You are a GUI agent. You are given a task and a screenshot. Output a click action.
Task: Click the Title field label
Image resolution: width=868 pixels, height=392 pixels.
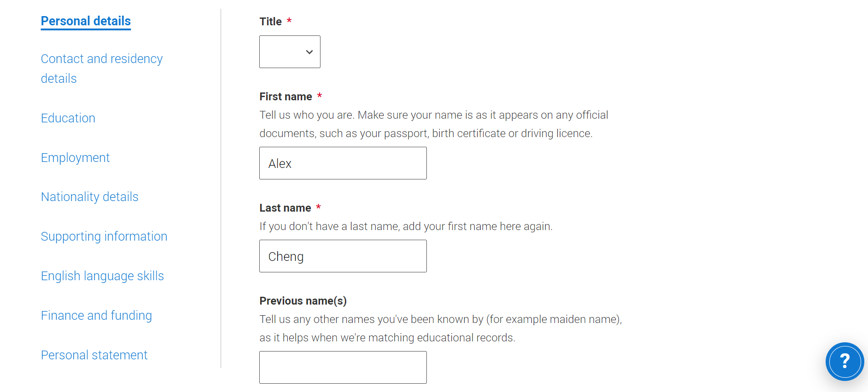270,22
